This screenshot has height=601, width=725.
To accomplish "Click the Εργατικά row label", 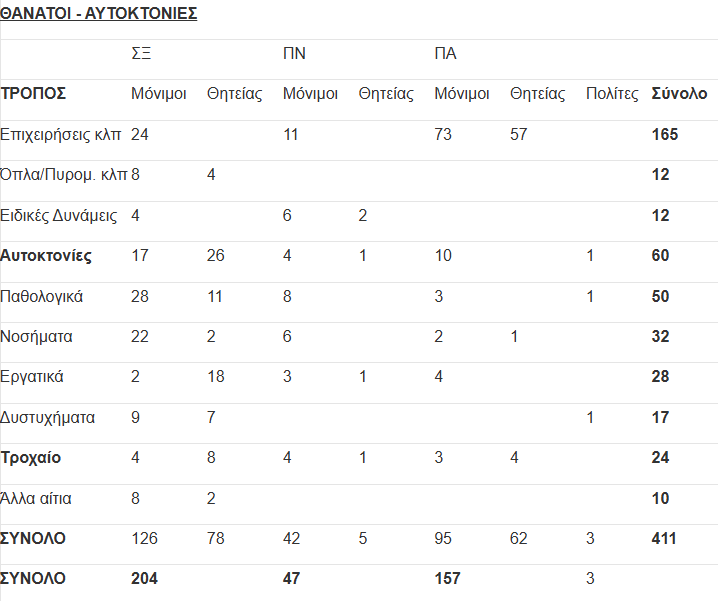I will (x=32, y=377).
